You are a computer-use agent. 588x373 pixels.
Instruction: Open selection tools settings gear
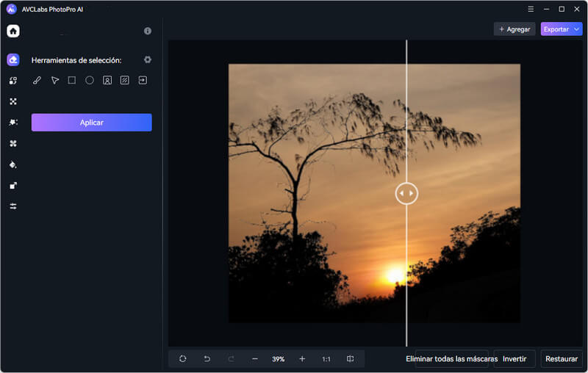(x=148, y=59)
